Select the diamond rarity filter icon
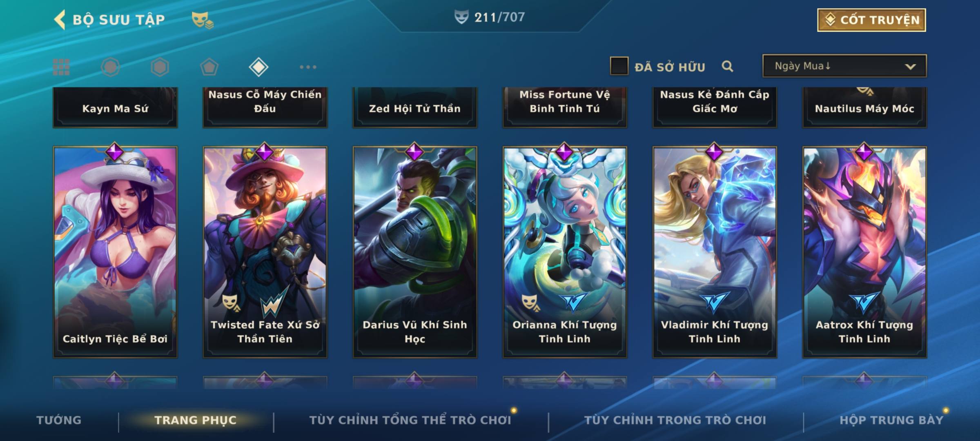Screen dimensions: 980x441 258,67
